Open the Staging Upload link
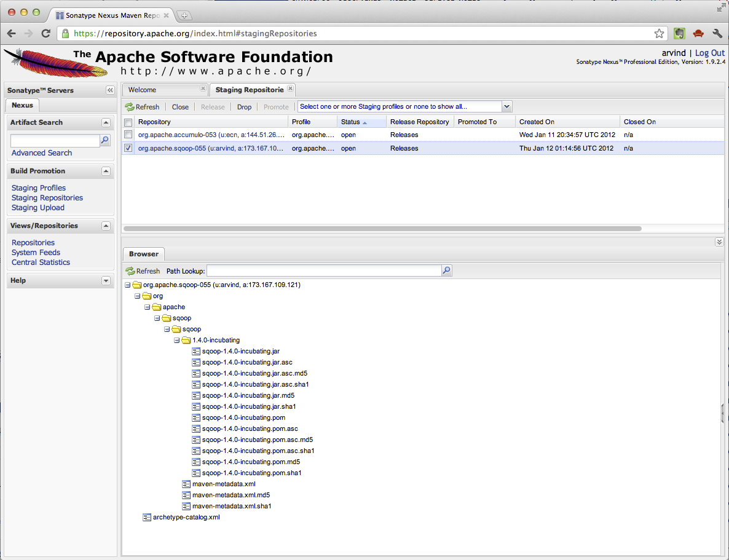Viewport: 729px width, 560px height. click(x=38, y=208)
